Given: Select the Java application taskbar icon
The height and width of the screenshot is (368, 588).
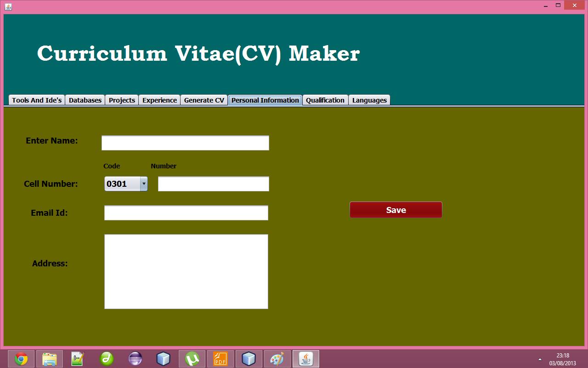Looking at the screenshot, I should click(305, 359).
